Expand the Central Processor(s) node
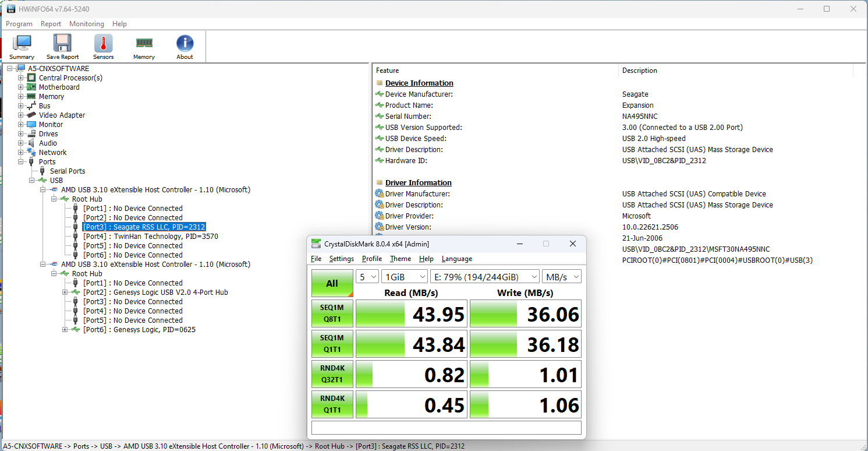 [21, 77]
